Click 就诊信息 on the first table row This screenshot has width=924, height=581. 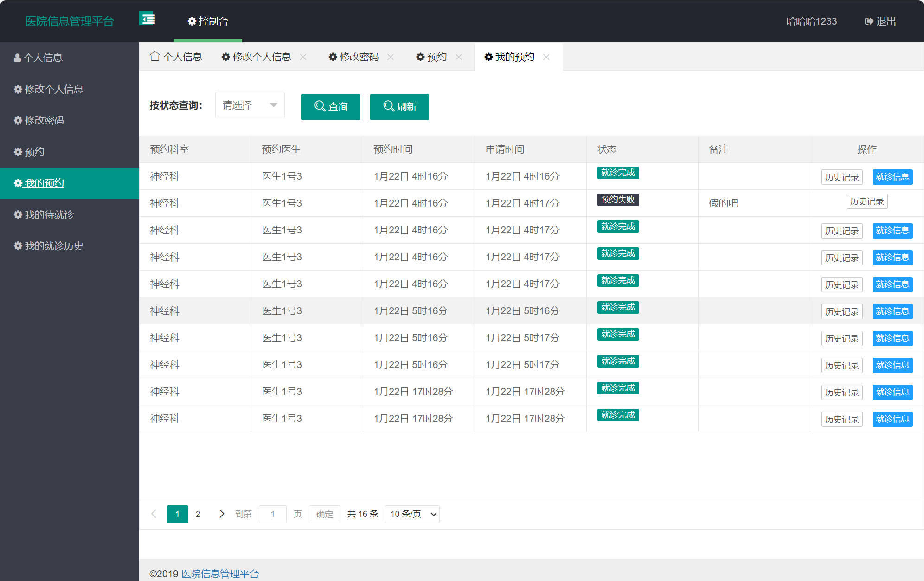click(x=892, y=177)
